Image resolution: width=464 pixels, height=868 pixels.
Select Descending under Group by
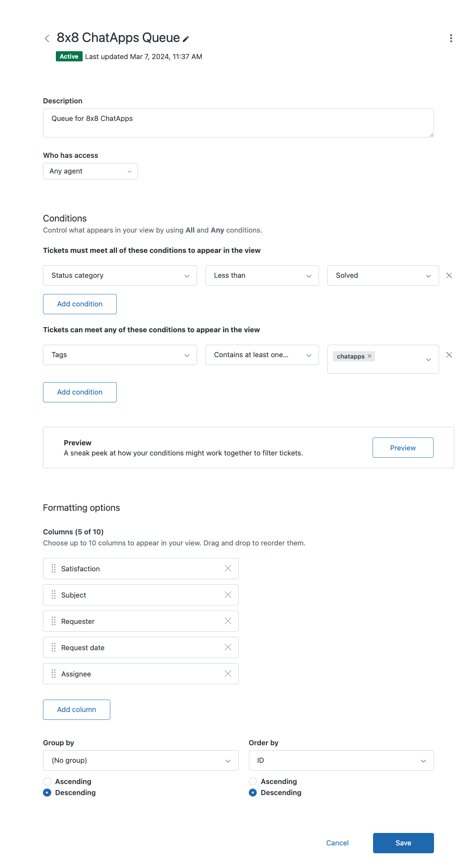47,792
